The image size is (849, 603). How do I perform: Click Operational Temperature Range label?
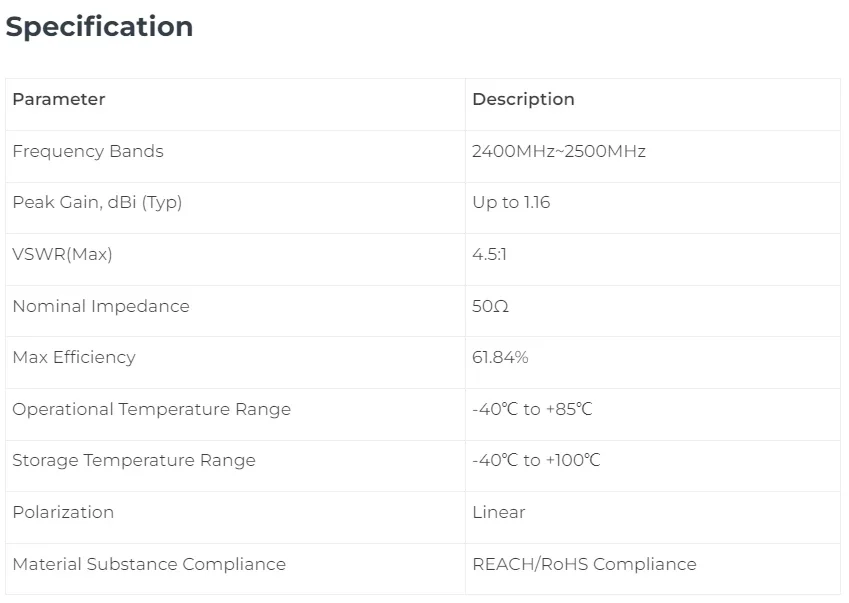pos(152,409)
